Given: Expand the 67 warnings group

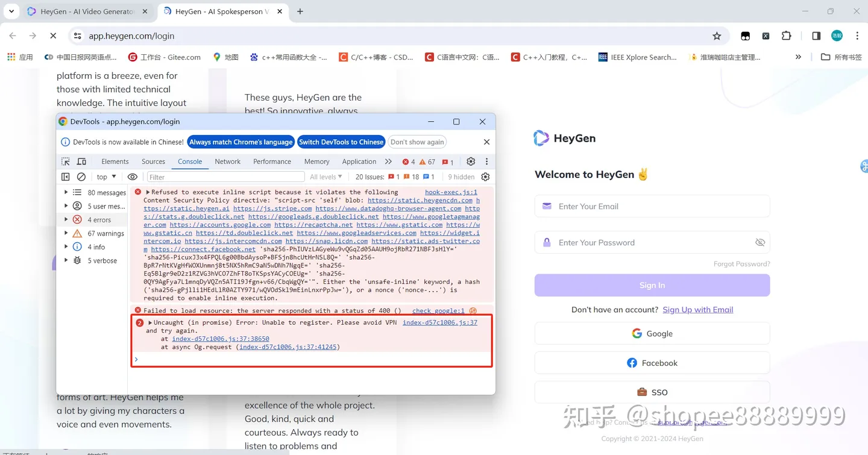Looking at the screenshot, I should (x=66, y=233).
